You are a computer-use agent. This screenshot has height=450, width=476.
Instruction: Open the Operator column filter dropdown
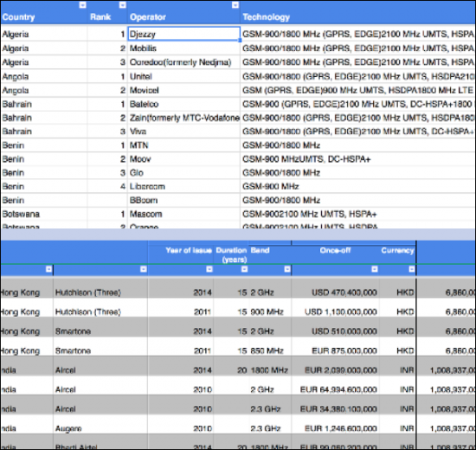235,5
